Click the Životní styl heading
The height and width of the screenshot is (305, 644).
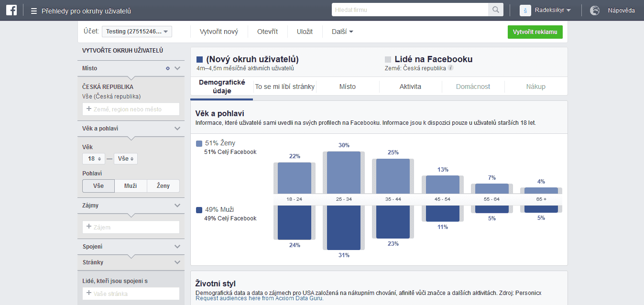point(216,283)
